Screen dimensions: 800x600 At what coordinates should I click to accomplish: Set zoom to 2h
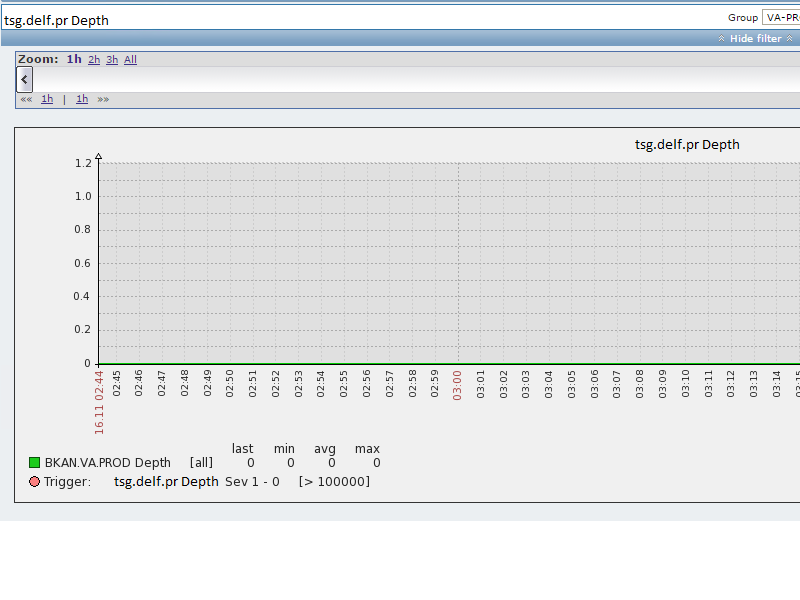[94, 59]
